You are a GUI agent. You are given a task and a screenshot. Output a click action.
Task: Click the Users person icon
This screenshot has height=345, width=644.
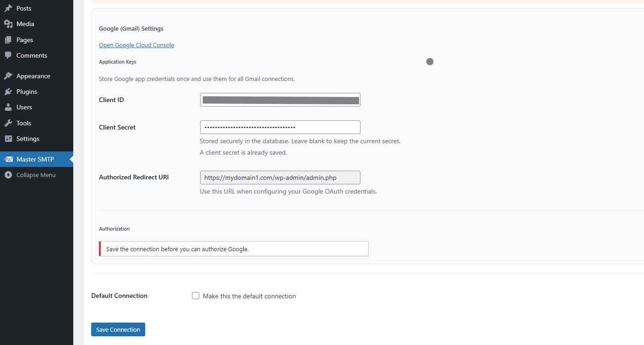pos(8,107)
